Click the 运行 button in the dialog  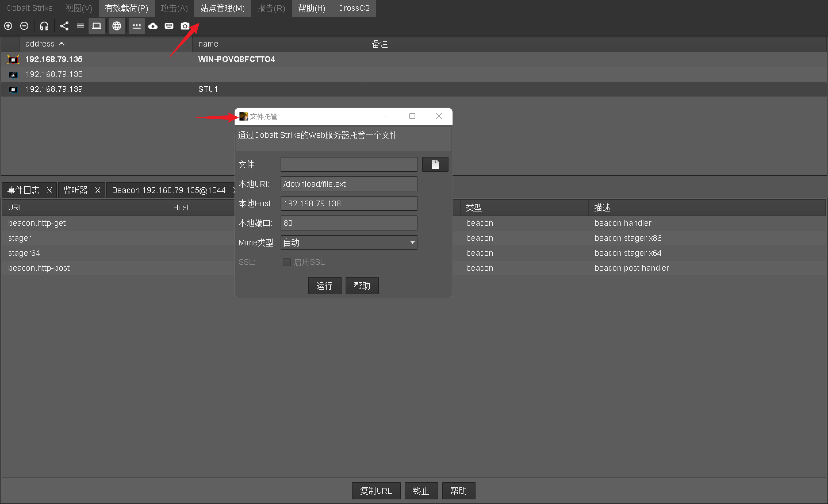click(325, 285)
